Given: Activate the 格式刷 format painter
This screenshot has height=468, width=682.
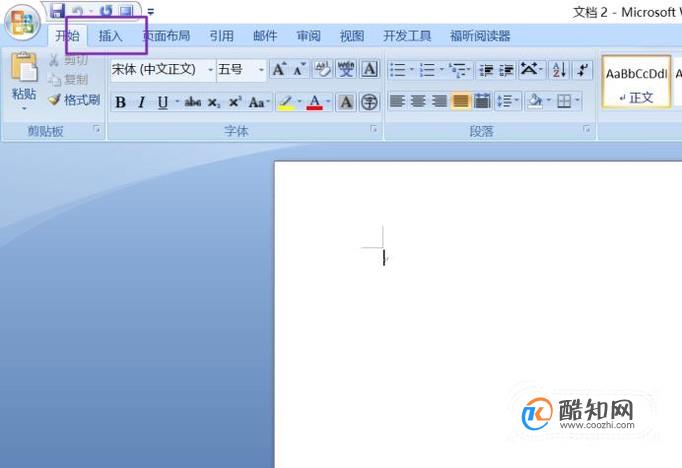Looking at the screenshot, I should 74,100.
